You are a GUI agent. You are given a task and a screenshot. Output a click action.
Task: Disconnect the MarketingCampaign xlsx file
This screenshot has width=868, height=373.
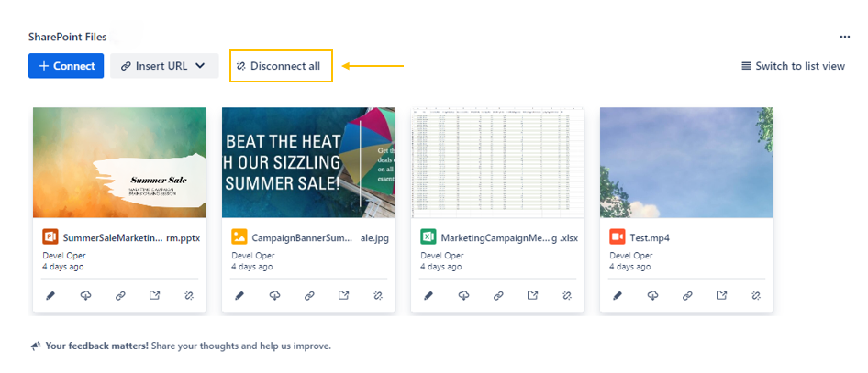[x=567, y=295]
